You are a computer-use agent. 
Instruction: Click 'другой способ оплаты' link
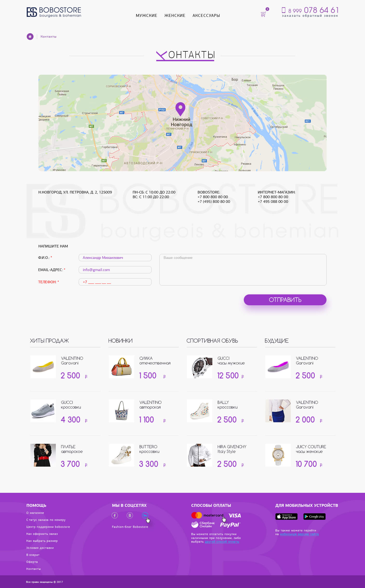tap(222, 542)
